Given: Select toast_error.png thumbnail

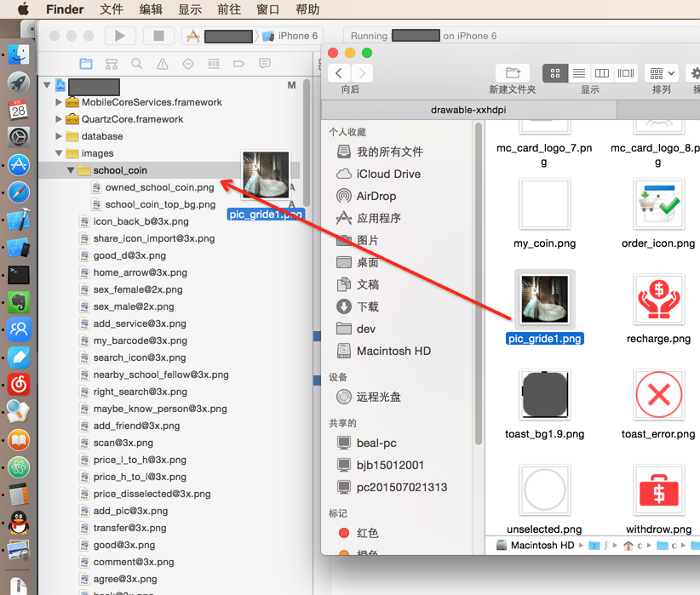Looking at the screenshot, I should [659, 395].
